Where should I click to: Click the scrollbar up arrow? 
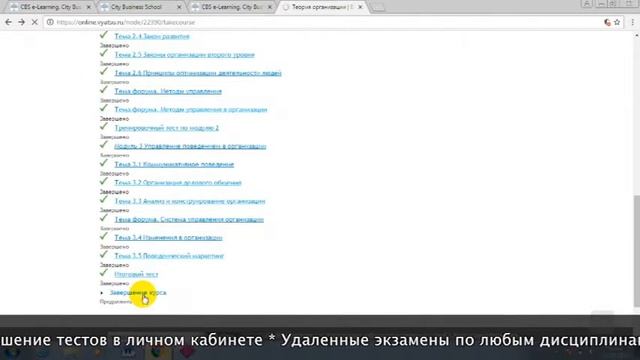636,36
